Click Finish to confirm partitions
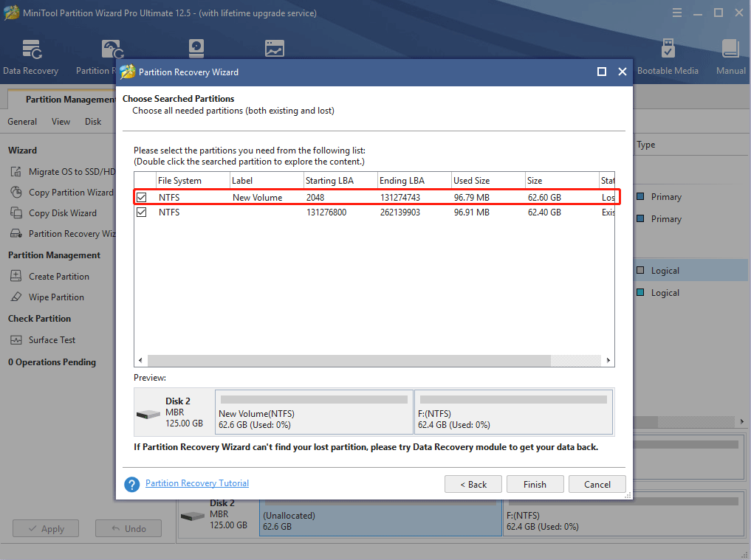Viewport: 751px width, 560px height. [x=535, y=485]
